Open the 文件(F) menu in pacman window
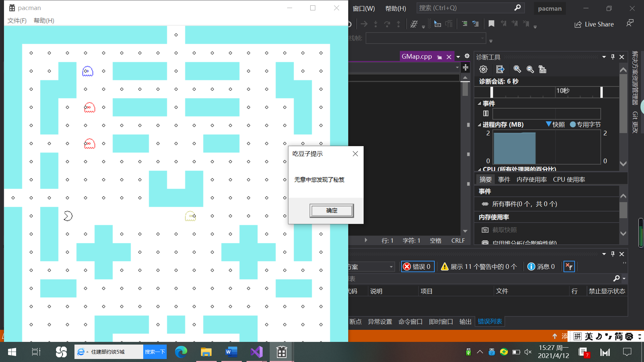Screen dimensions: 644x362 click(x=17, y=20)
